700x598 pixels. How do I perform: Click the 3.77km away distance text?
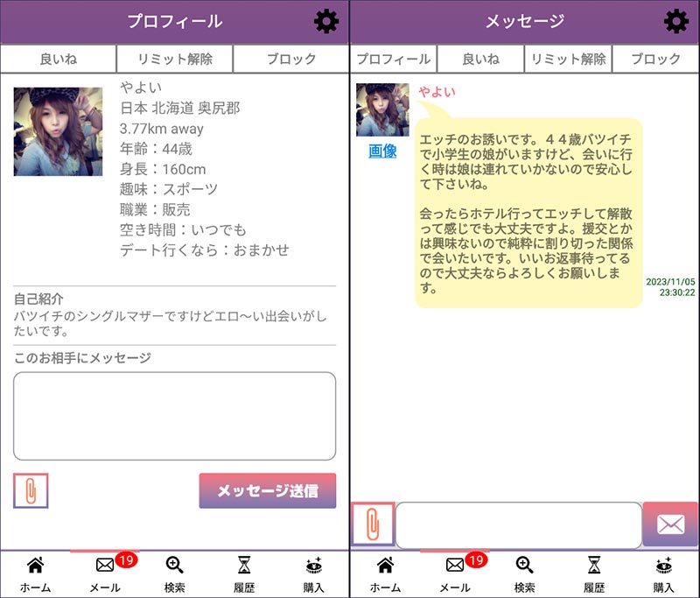pos(162,129)
